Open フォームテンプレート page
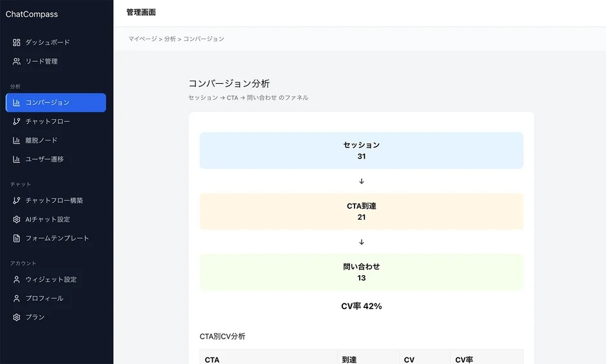606x364 pixels. pyautogui.click(x=55, y=238)
